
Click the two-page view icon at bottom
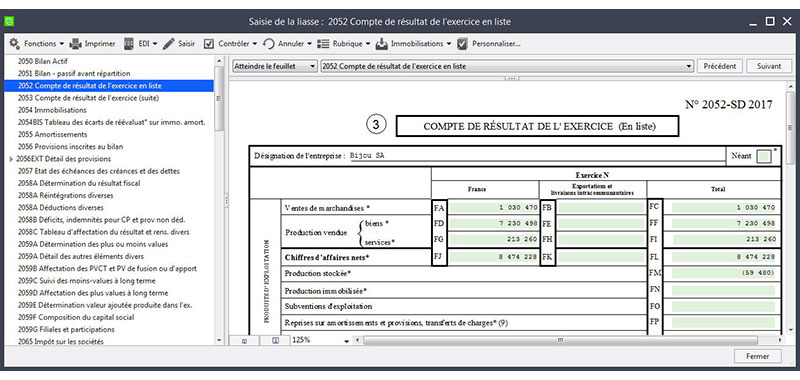[x=276, y=340]
